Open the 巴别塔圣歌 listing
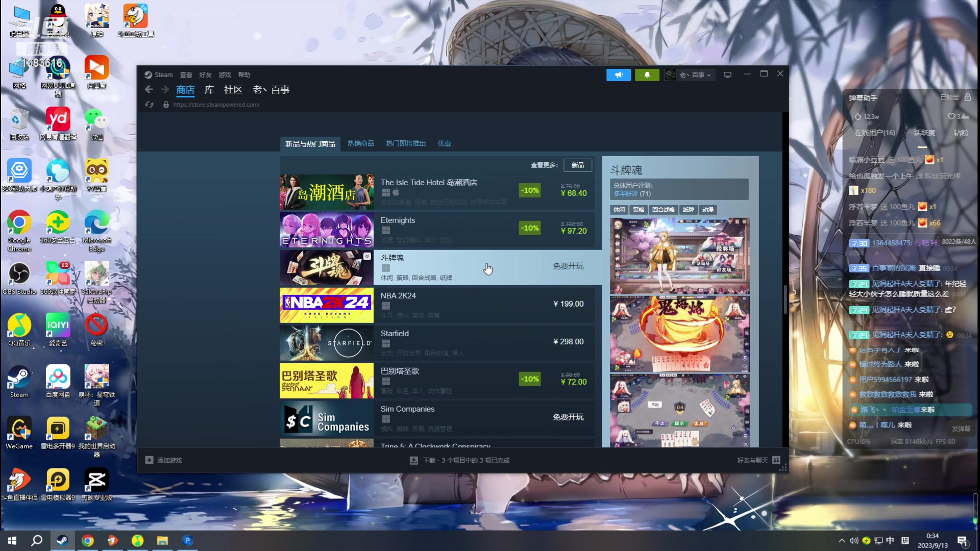 (x=437, y=381)
